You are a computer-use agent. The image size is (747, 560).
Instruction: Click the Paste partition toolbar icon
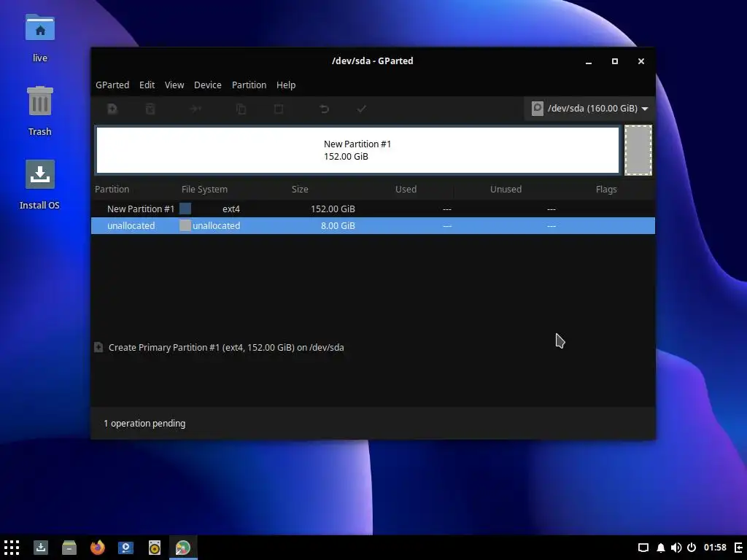pyautogui.click(x=279, y=109)
